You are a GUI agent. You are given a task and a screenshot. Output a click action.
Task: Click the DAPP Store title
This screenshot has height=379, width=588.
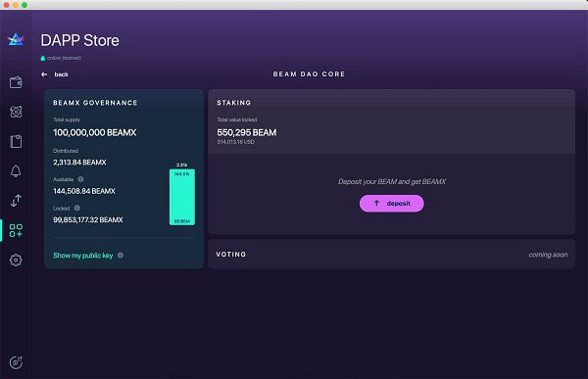[80, 40]
